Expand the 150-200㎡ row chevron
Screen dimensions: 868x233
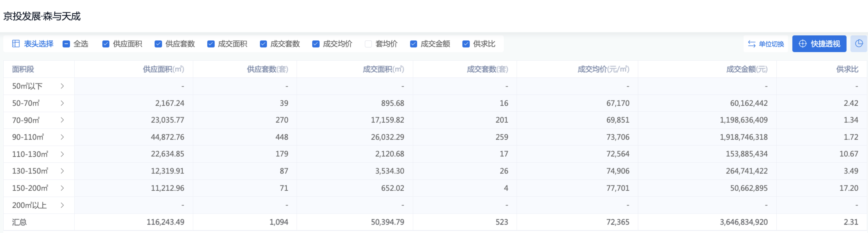[x=62, y=188]
